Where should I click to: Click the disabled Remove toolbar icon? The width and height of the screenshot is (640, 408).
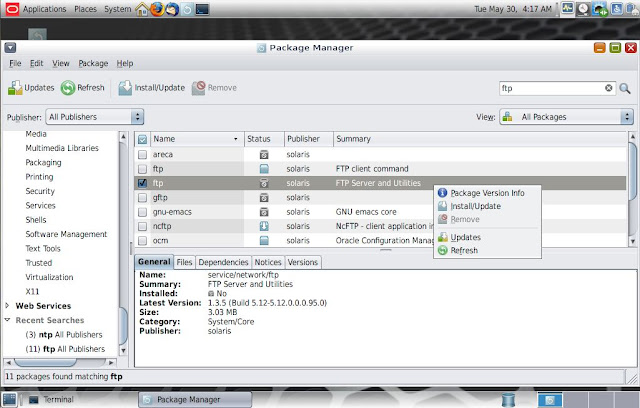click(x=199, y=88)
